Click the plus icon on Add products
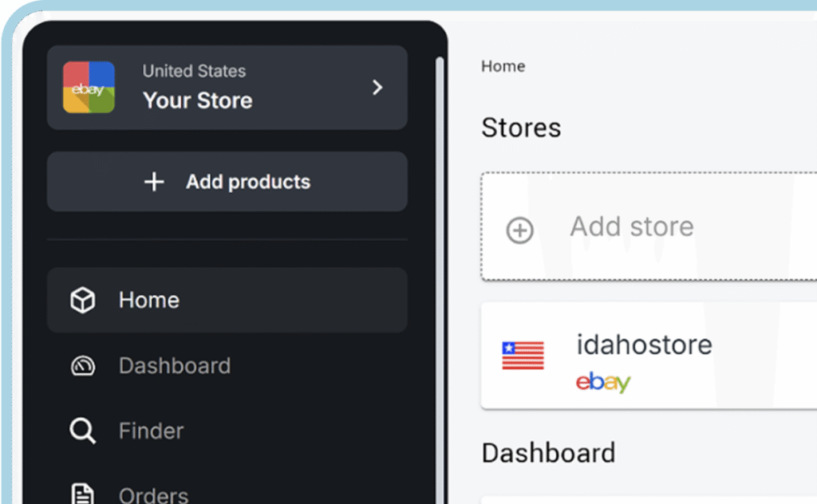 pyautogui.click(x=154, y=182)
